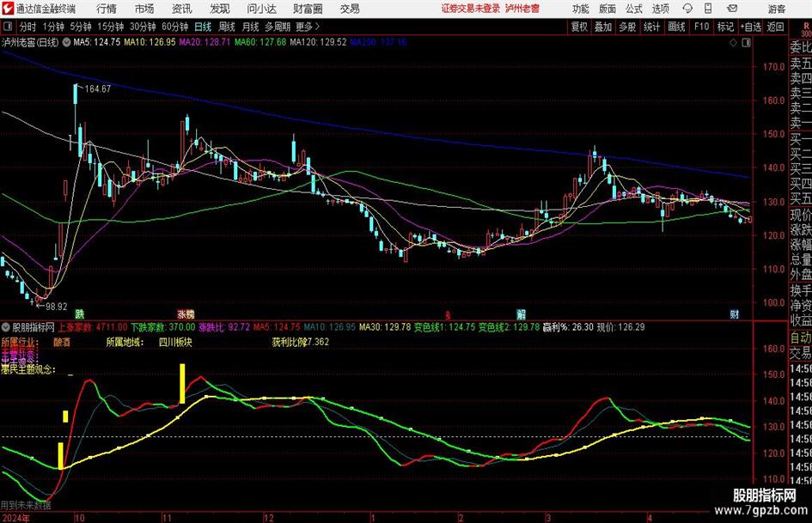
Task: Open the mail envelope icon
Action: [732, 9]
